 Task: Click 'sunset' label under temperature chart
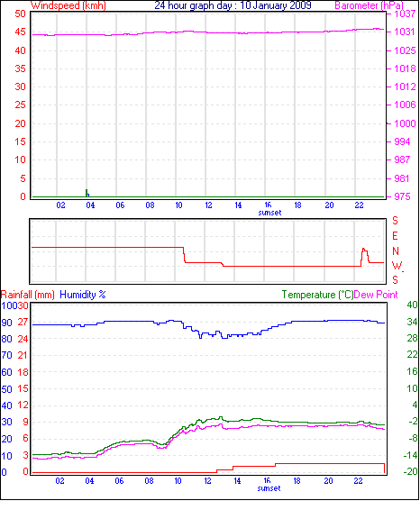(269, 488)
